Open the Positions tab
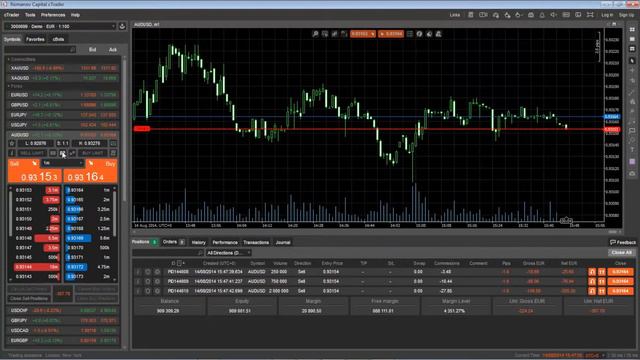640x360 pixels. click(144, 242)
